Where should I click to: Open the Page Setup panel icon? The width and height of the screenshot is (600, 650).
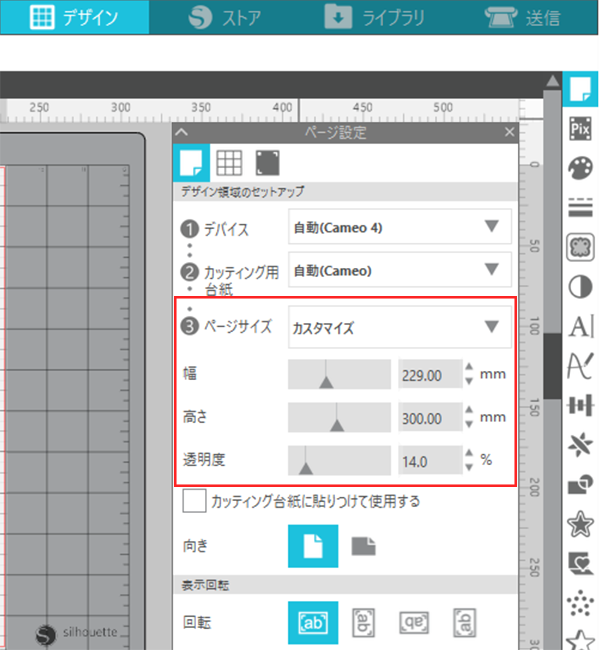(x=580, y=89)
